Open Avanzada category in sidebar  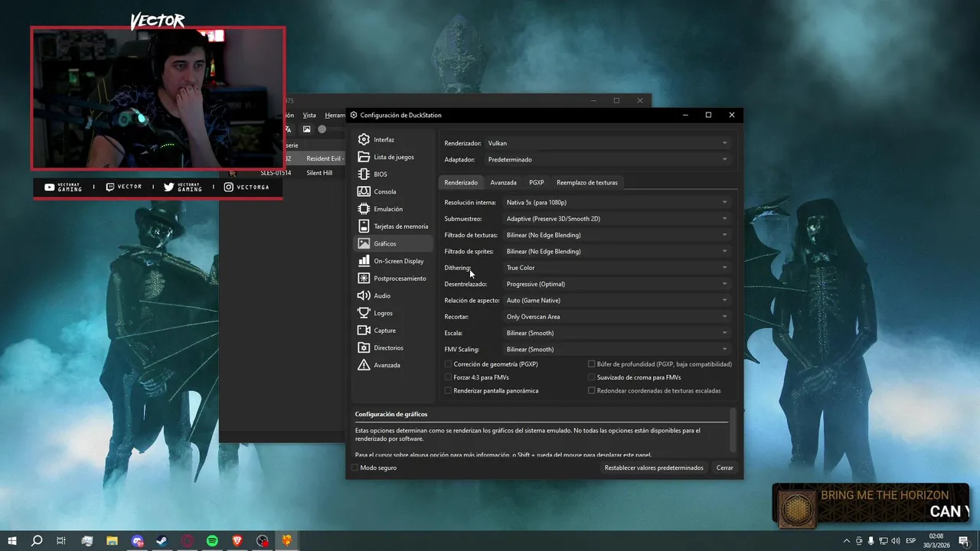[x=394, y=365]
